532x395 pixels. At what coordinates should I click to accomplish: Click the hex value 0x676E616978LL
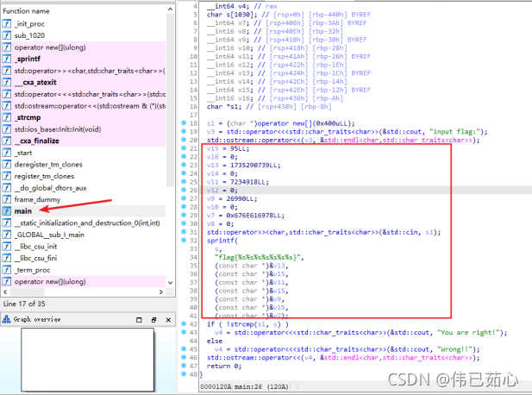[x=255, y=216]
